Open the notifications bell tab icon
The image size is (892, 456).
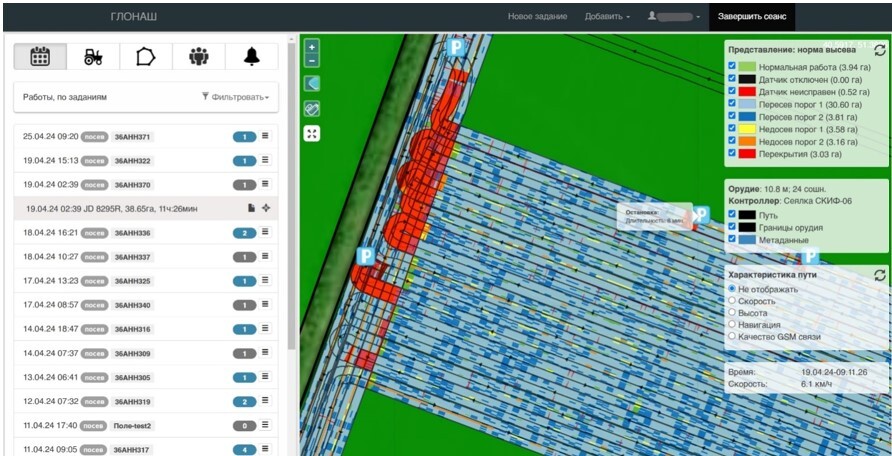coord(251,56)
